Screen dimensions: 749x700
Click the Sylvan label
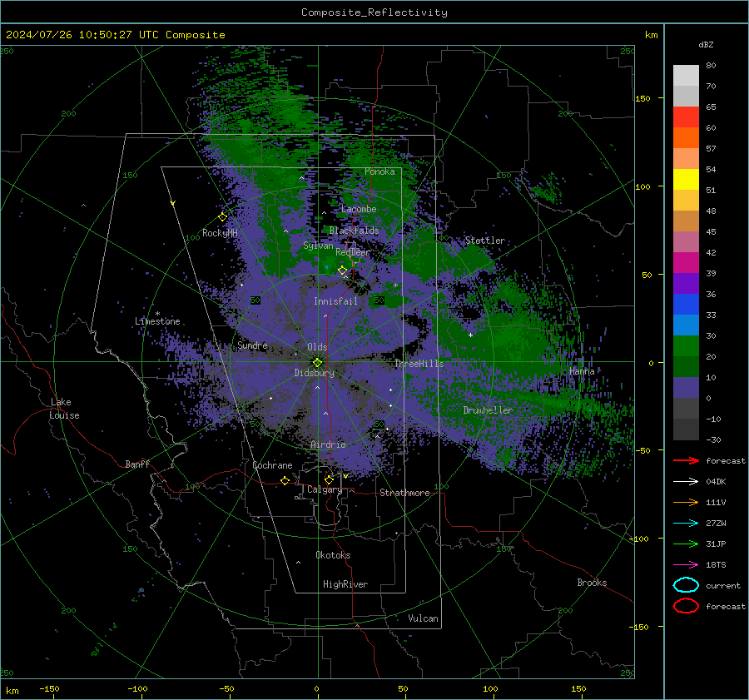[x=318, y=246]
